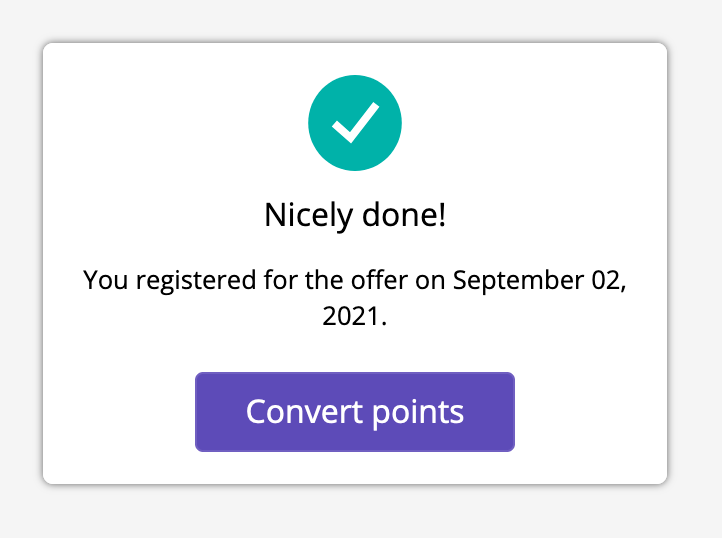Image resolution: width=722 pixels, height=538 pixels.
Task: Click the teal circle edge of success icon
Action: click(x=313, y=123)
